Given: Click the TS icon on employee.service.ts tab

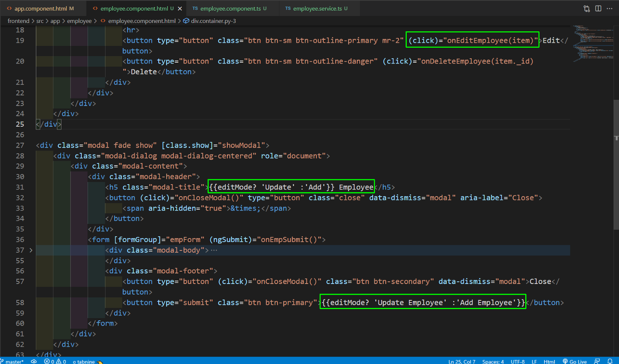Looking at the screenshot, I should [288, 8].
